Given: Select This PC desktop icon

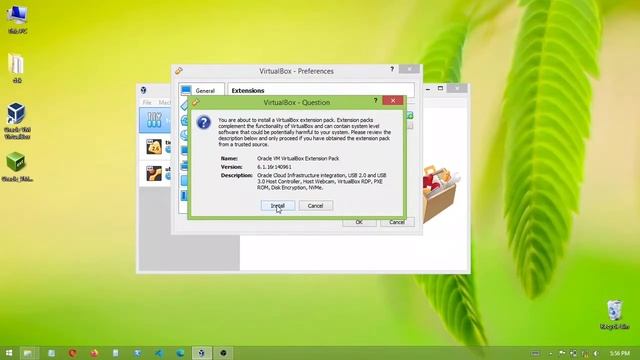Looking at the screenshot, I should pyautogui.click(x=17, y=20).
